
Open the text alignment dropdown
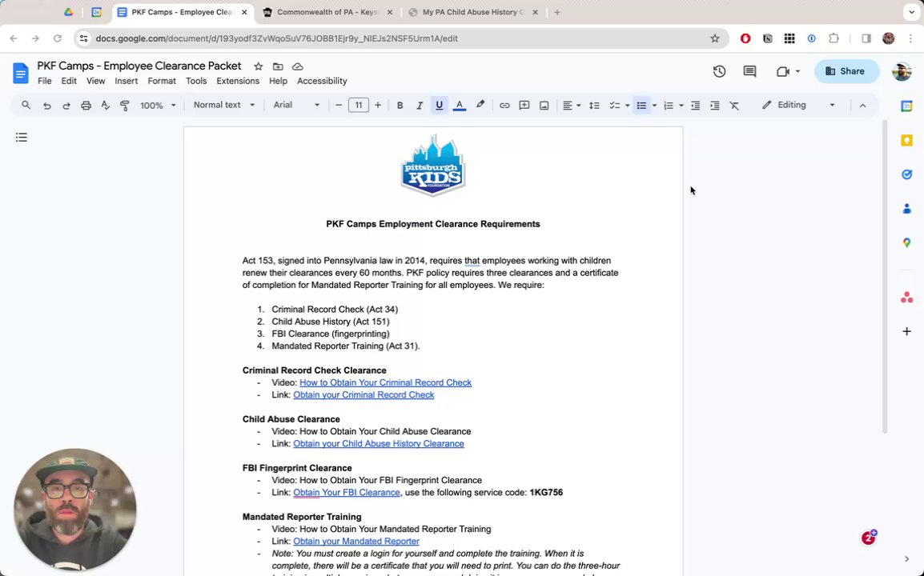(x=571, y=106)
